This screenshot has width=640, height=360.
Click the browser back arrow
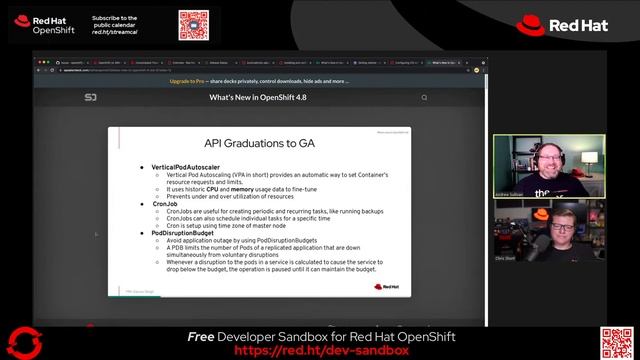pyautogui.click(x=38, y=70)
